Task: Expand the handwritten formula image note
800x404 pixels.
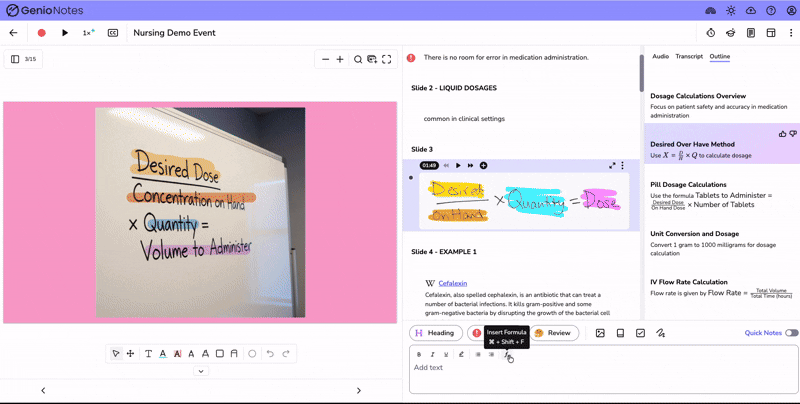Action: click(x=612, y=165)
